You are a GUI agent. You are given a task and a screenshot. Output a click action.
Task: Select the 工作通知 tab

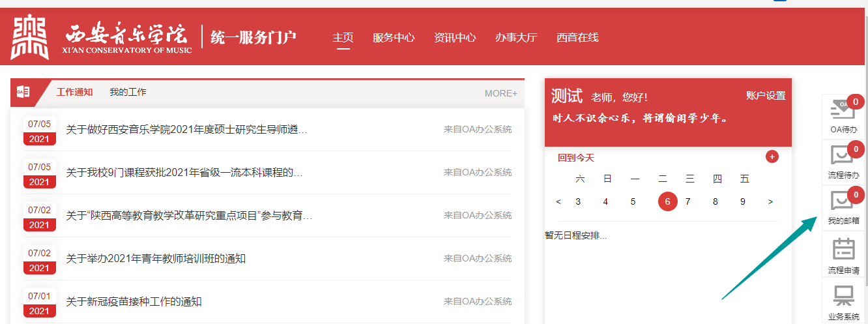[74, 93]
